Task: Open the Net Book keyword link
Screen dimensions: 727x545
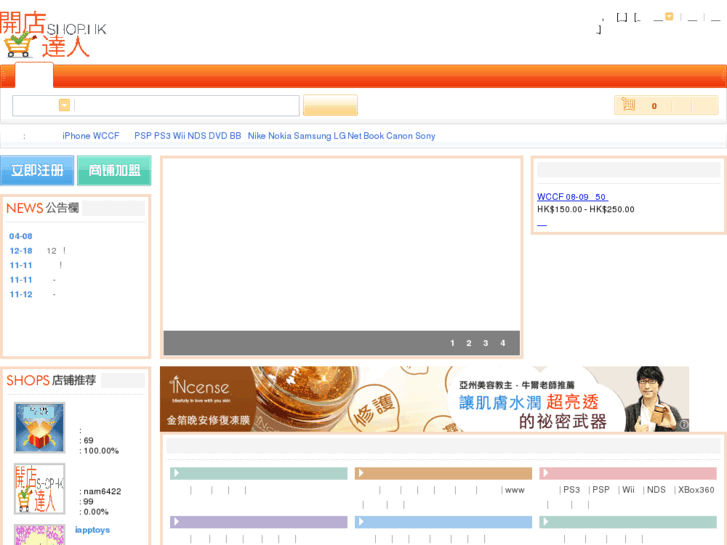Action: (x=366, y=136)
